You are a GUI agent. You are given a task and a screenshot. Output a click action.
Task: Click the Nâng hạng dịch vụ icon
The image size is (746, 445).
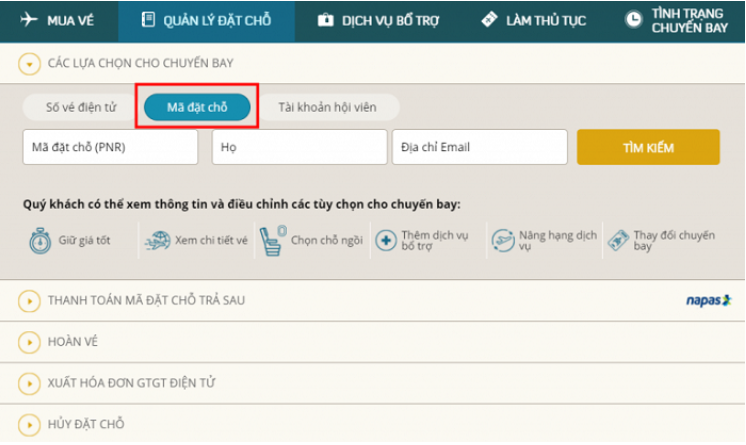(x=502, y=241)
